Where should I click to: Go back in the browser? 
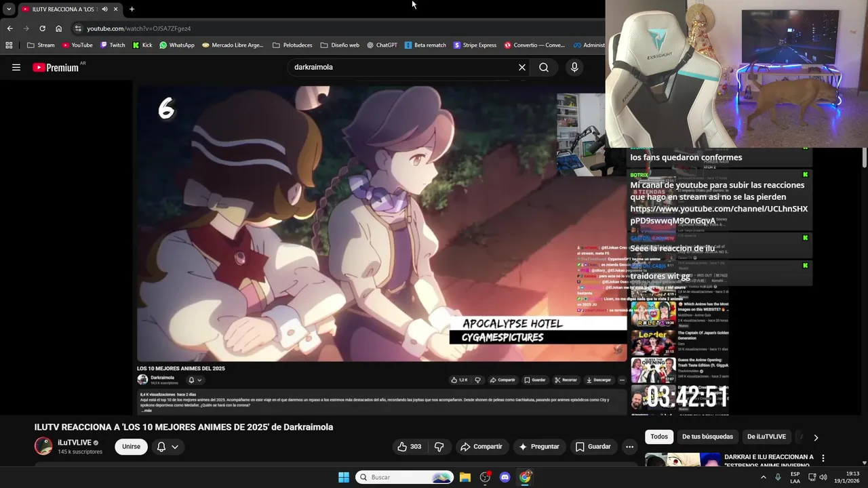tap(9, 28)
